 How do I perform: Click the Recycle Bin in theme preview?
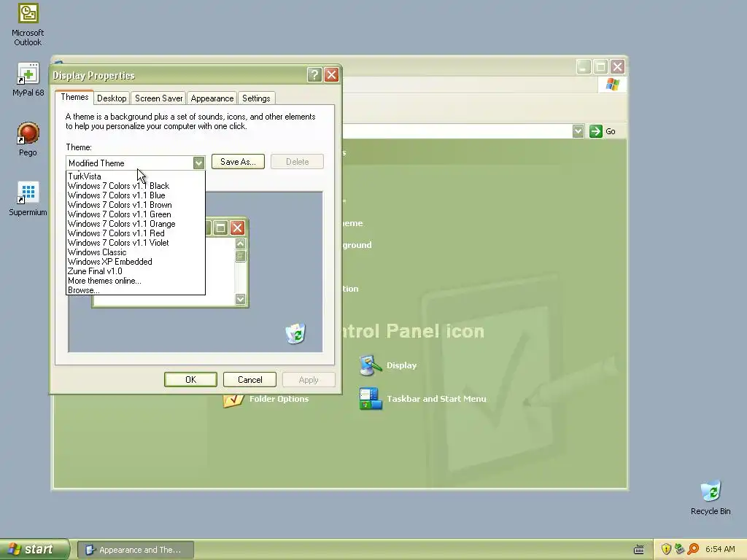click(x=295, y=332)
